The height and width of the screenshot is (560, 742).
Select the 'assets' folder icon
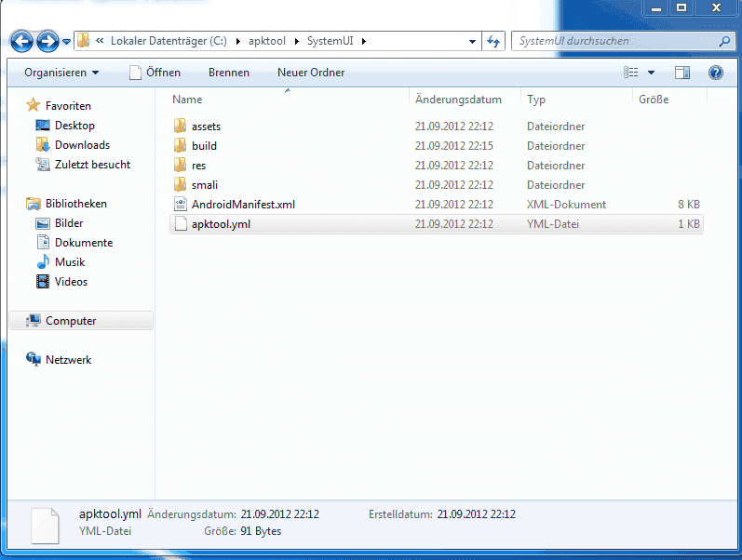[180, 126]
